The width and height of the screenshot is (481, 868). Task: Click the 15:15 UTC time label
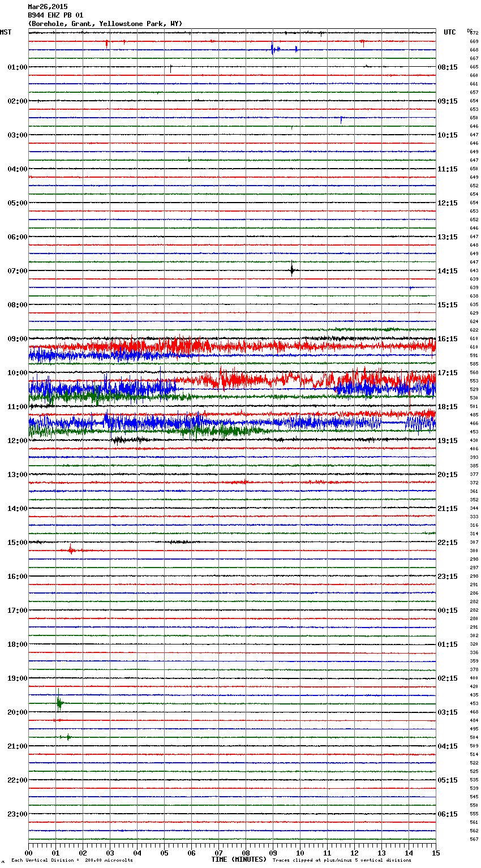[x=448, y=305]
